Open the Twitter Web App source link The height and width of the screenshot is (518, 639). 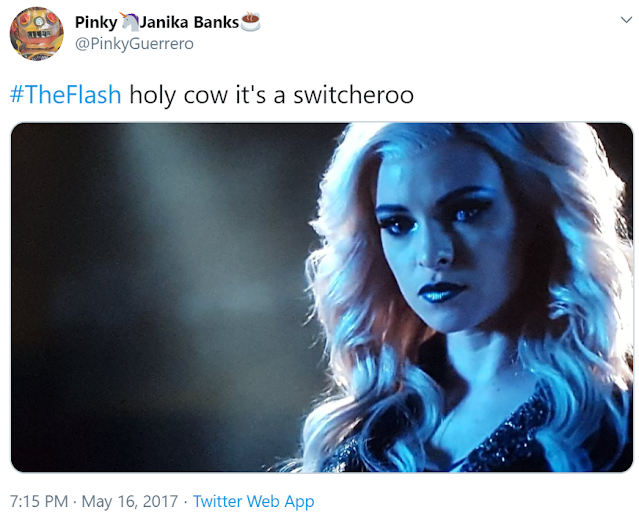[x=253, y=501]
